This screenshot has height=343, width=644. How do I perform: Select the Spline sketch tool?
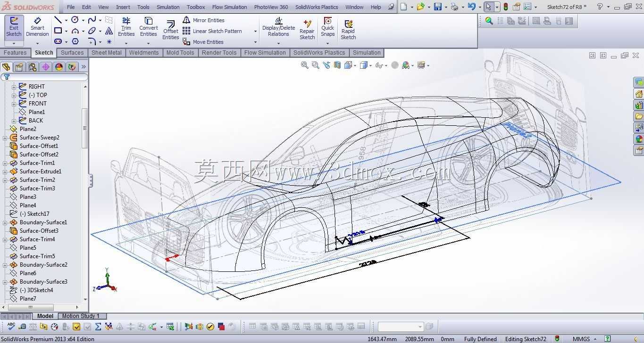coord(92,20)
